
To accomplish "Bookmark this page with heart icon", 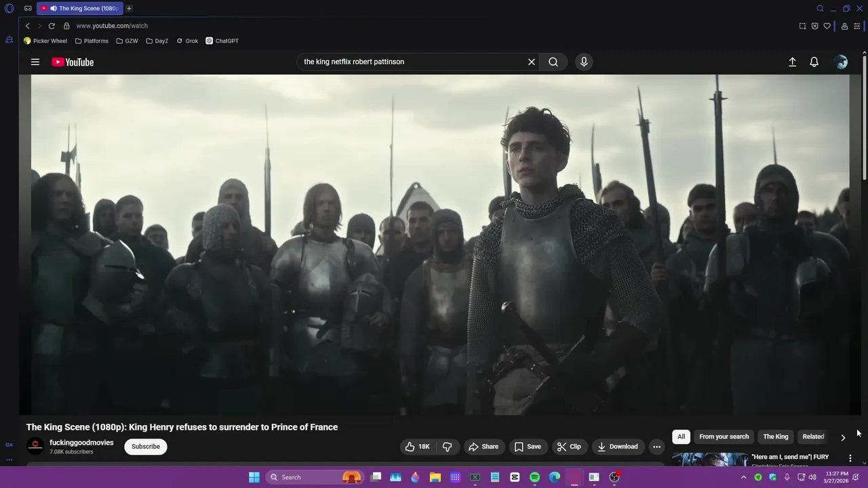I will (x=827, y=26).
